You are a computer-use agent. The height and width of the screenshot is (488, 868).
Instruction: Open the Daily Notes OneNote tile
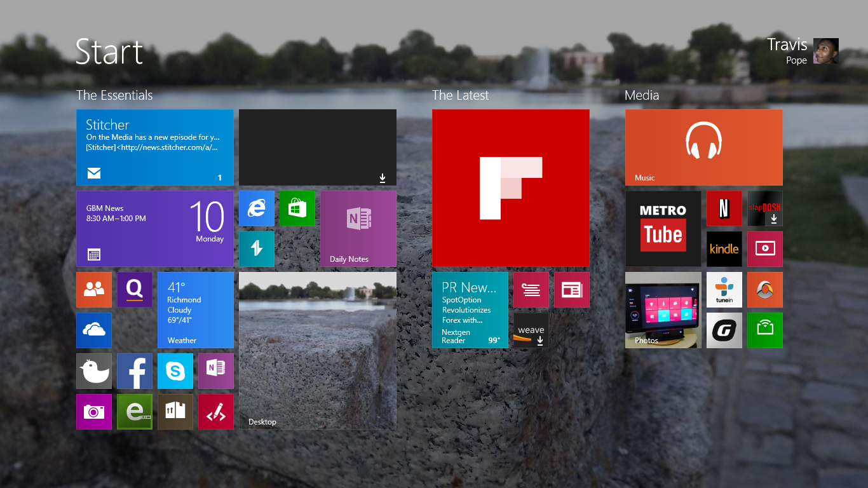click(x=358, y=229)
